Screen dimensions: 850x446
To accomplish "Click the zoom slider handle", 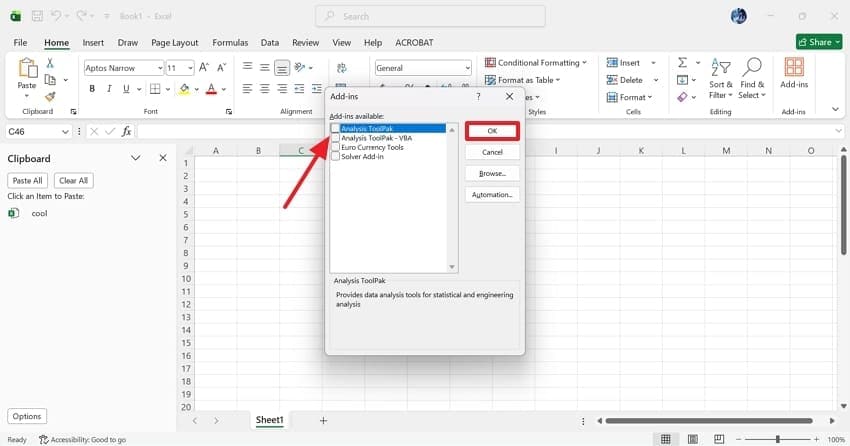I will [778, 439].
